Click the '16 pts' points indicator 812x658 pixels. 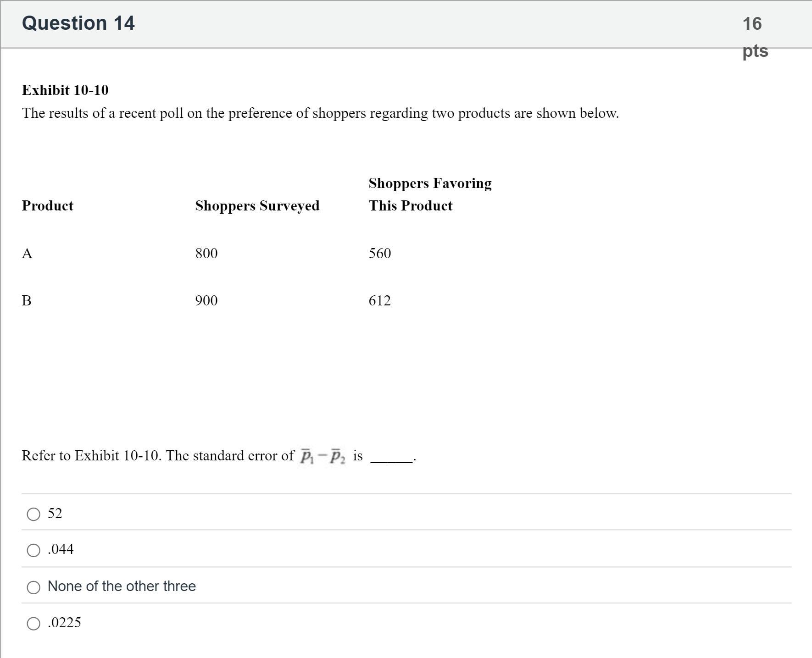(754, 37)
